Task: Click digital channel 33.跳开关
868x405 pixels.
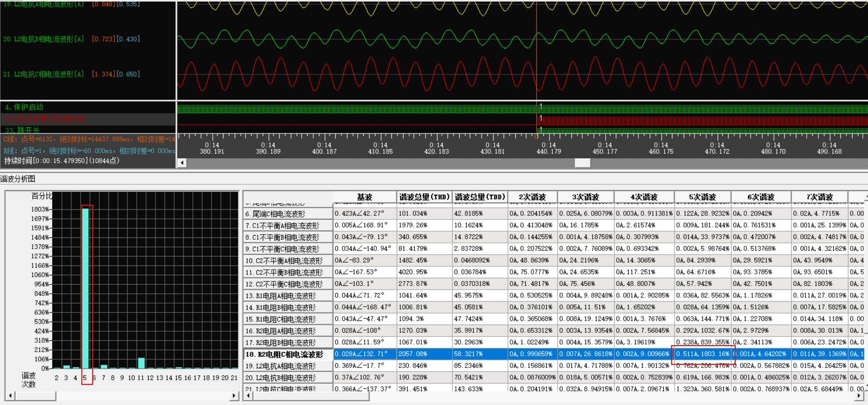Action: (22, 130)
